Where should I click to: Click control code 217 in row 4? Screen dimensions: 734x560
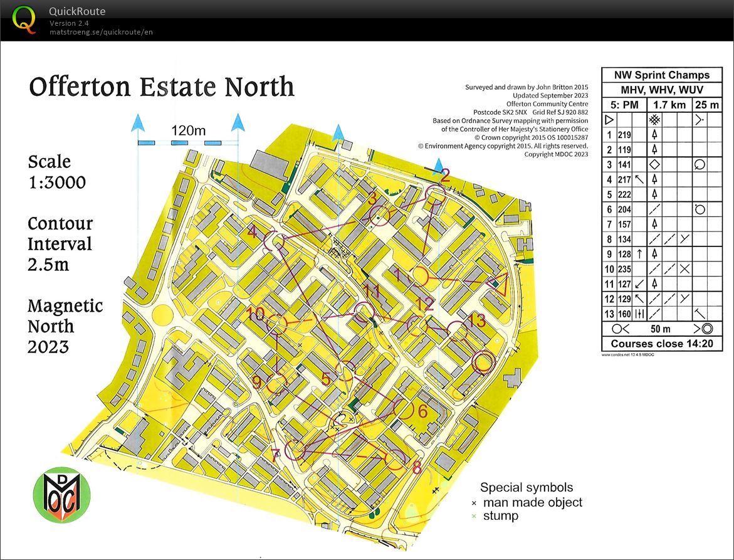coord(624,179)
